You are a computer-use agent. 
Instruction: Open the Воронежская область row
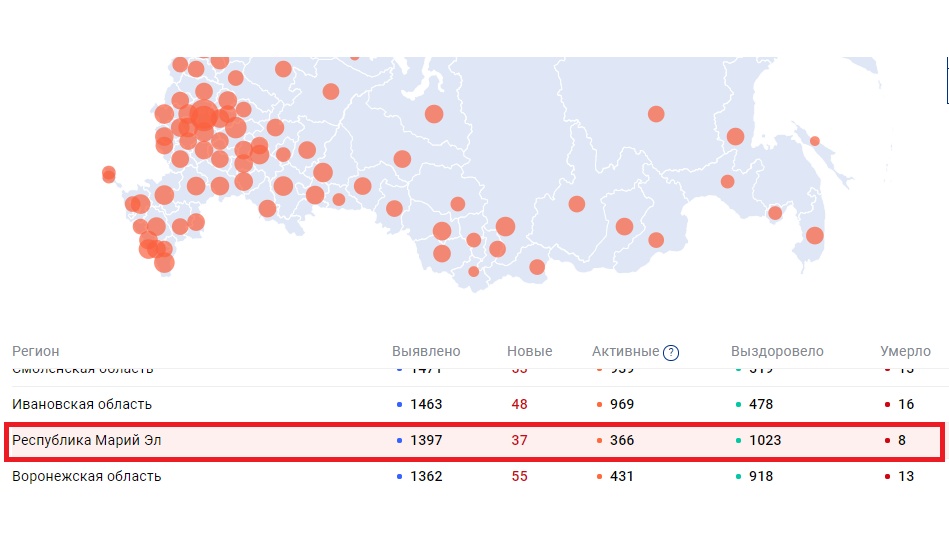tap(86, 476)
